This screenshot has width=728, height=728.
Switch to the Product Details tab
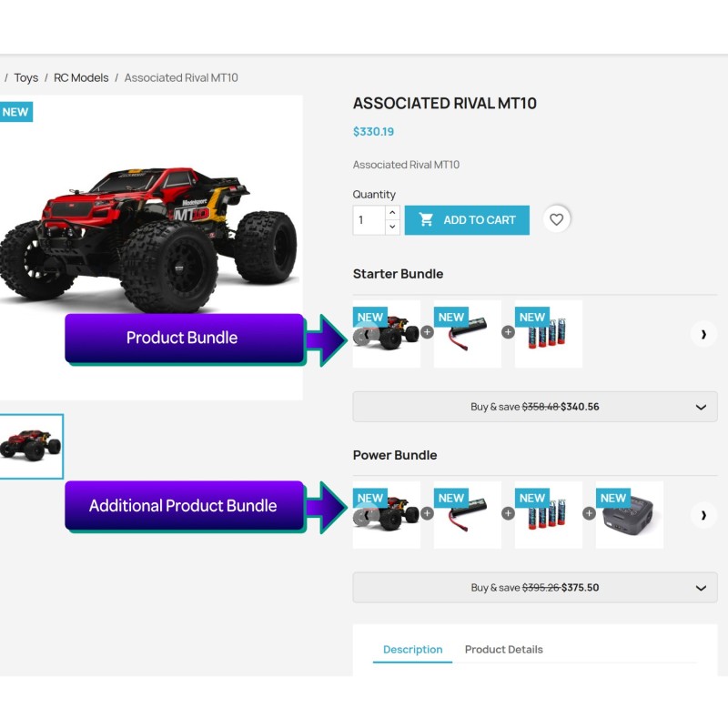click(503, 649)
